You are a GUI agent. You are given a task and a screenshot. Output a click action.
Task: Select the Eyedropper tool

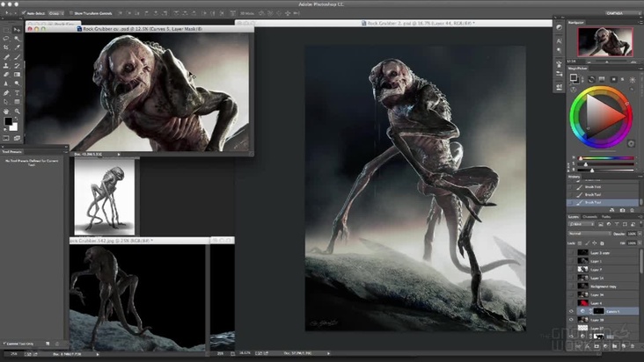pyautogui.click(x=18, y=47)
